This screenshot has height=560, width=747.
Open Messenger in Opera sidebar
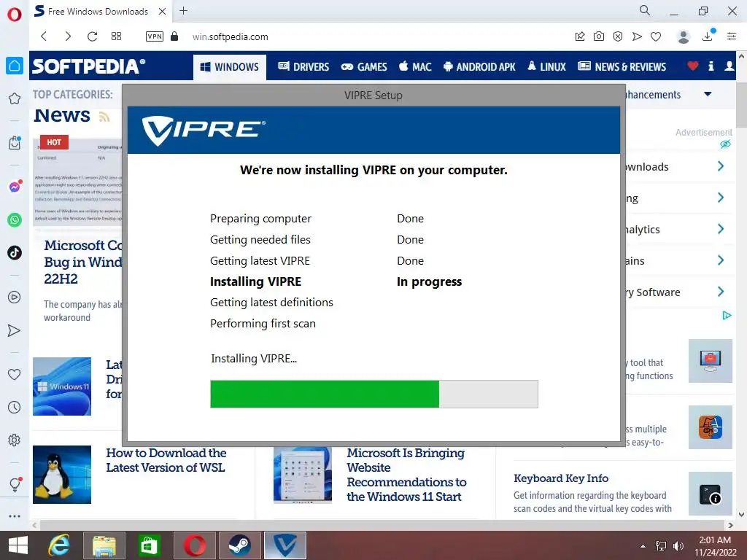(15, 187)
